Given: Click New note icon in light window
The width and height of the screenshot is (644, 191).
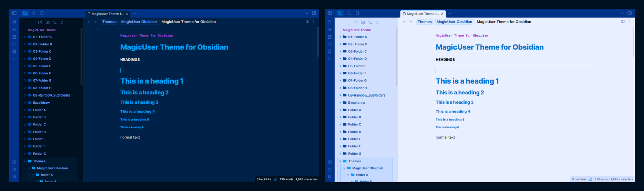Looking at the screenshot, I should click(356, 22).
